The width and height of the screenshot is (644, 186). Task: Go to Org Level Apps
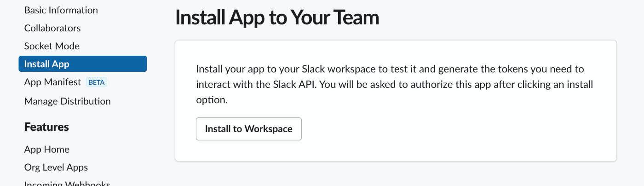coord(56,167)
